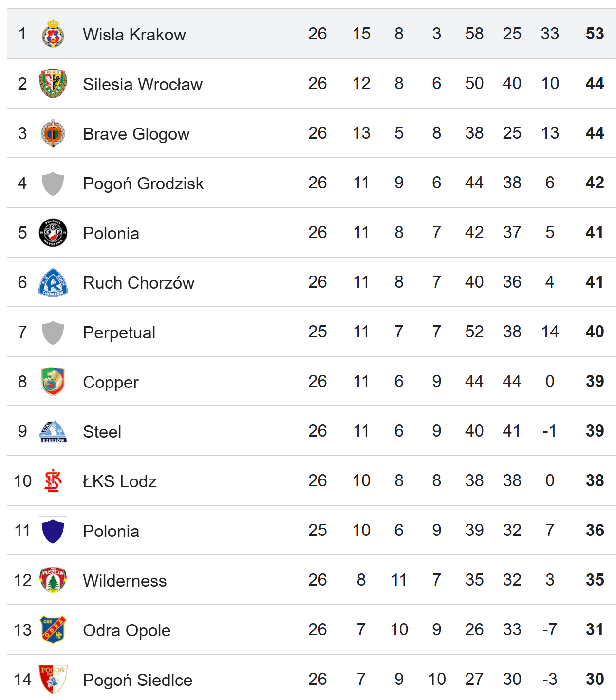Click Wisla Krakow's 53 points value
Screen dimensions: 616x700
pos(595,34)
